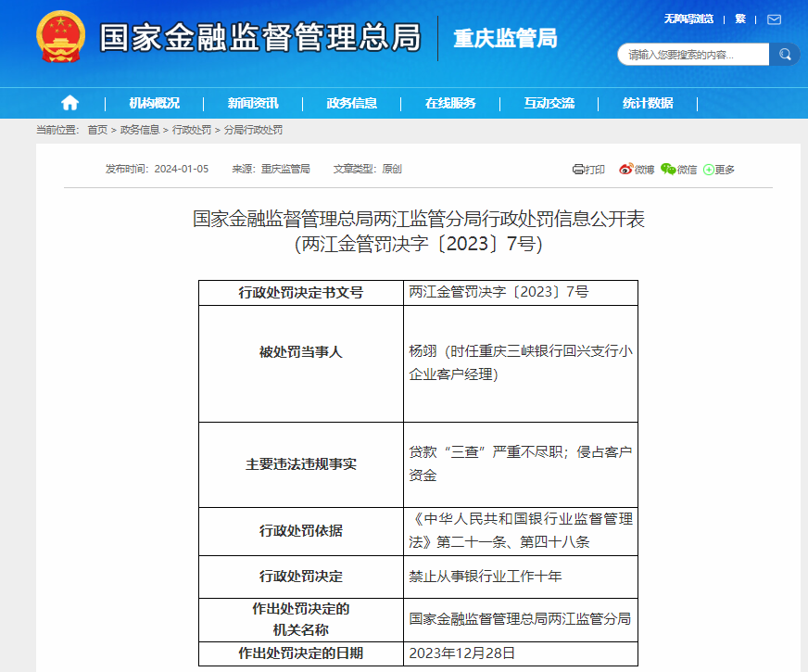
Task: Go to the home page icon
Action: [x=70, y=103]
